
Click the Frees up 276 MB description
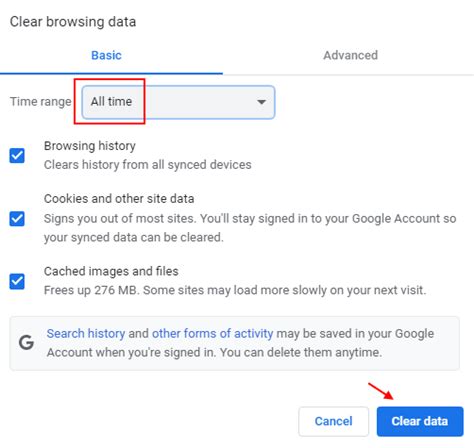[x=235, y=290]
